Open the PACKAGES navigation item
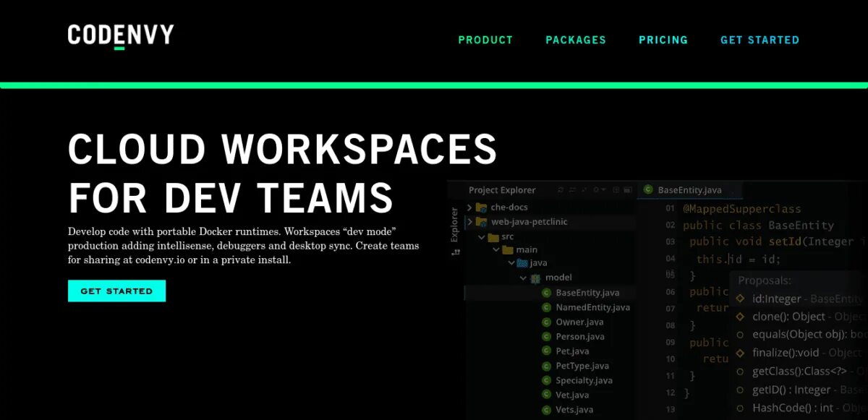This screenshot has height=420, width=868. tap(576, 40)
